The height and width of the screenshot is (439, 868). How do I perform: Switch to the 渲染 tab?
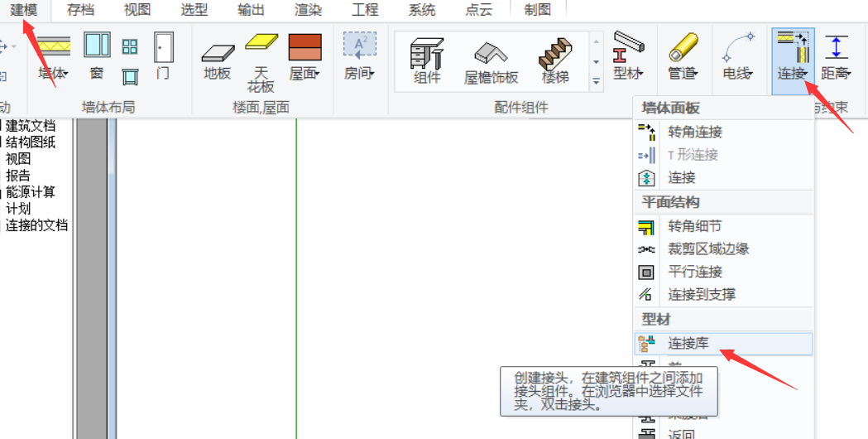pos(309,10)
